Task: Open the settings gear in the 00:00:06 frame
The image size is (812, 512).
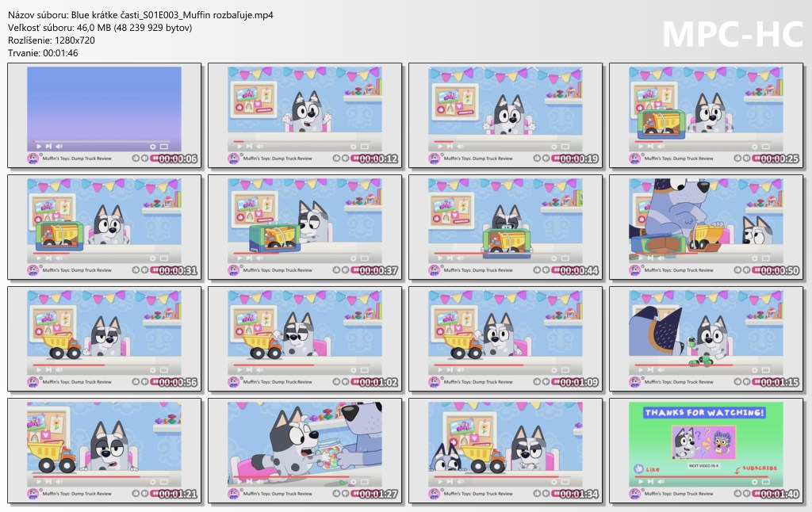Action: (153, 146)
